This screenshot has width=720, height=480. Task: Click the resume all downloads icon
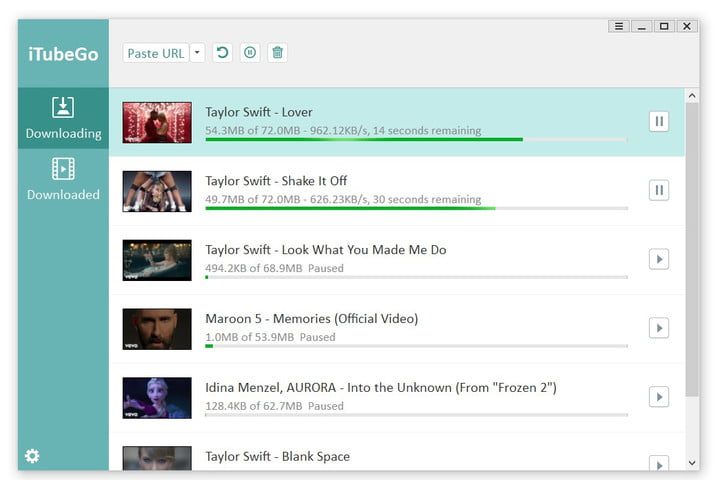click(x=222, y=53)
